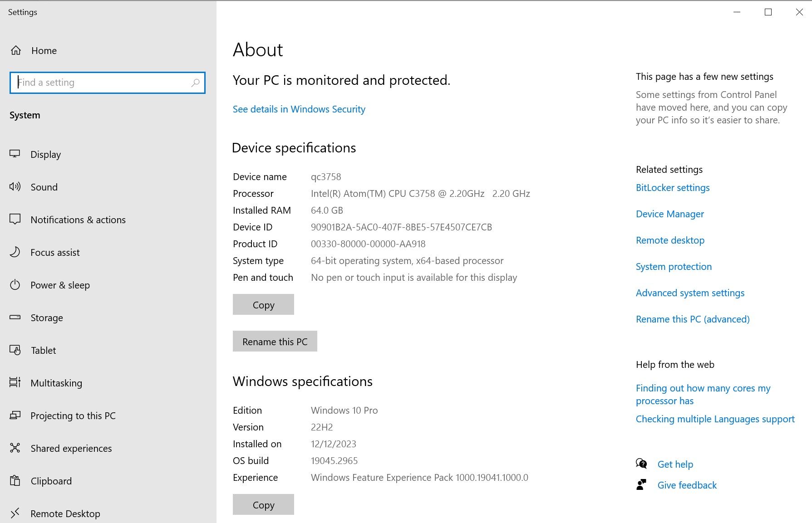The height and width of the screenshot is (523, 812).
Task: Open Sound settings via speaker icon
Action: point(15,186)
